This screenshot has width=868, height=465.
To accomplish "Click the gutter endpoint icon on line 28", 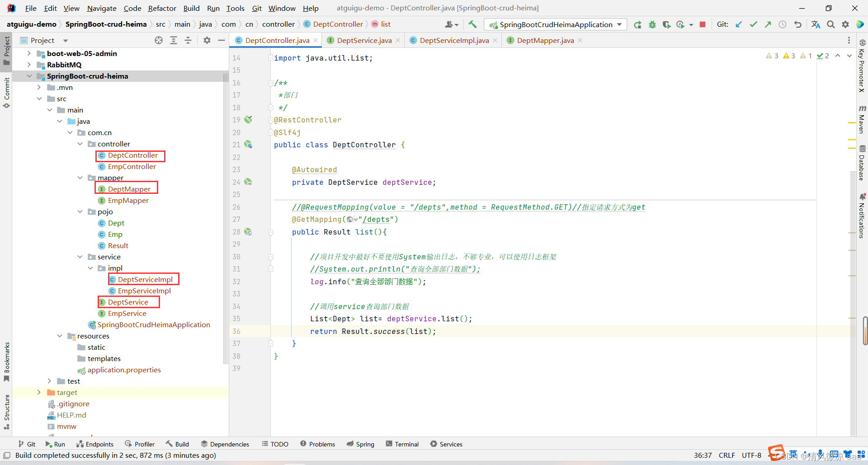I will click(x=248, y=231).
